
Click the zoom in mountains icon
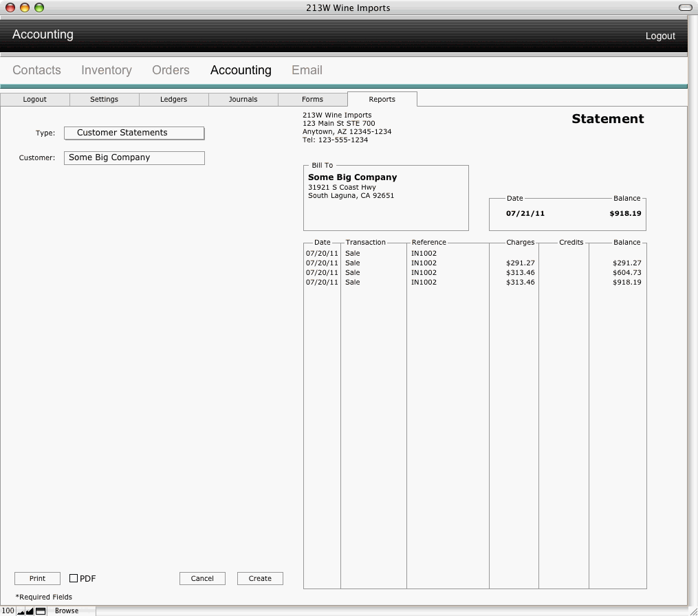tap(30, 611)
